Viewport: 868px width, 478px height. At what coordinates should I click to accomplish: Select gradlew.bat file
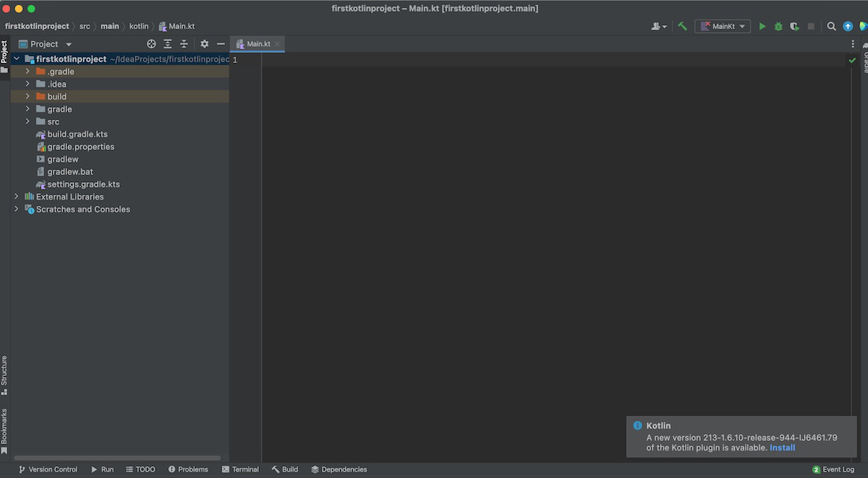pos(69,171)
